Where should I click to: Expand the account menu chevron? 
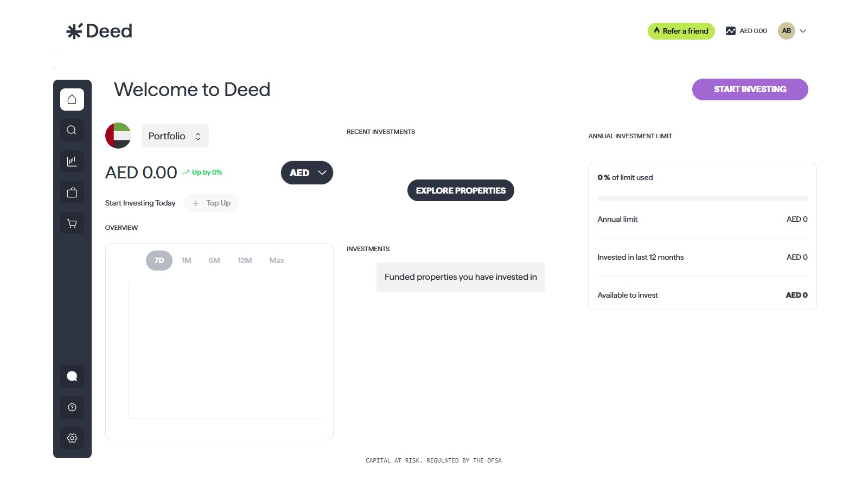[803, 31]
